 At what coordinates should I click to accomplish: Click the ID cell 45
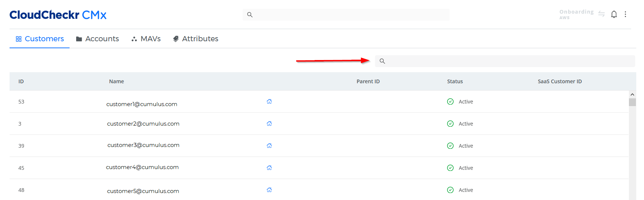[x=21, y=168]
